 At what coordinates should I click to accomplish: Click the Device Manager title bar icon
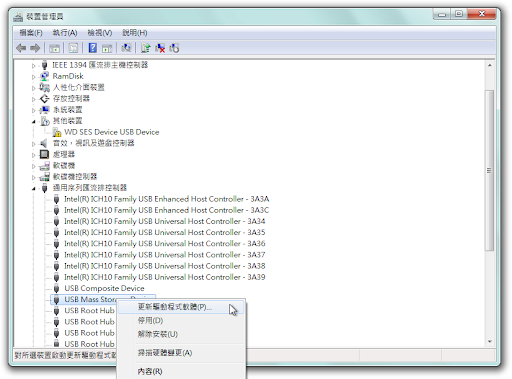18,17
